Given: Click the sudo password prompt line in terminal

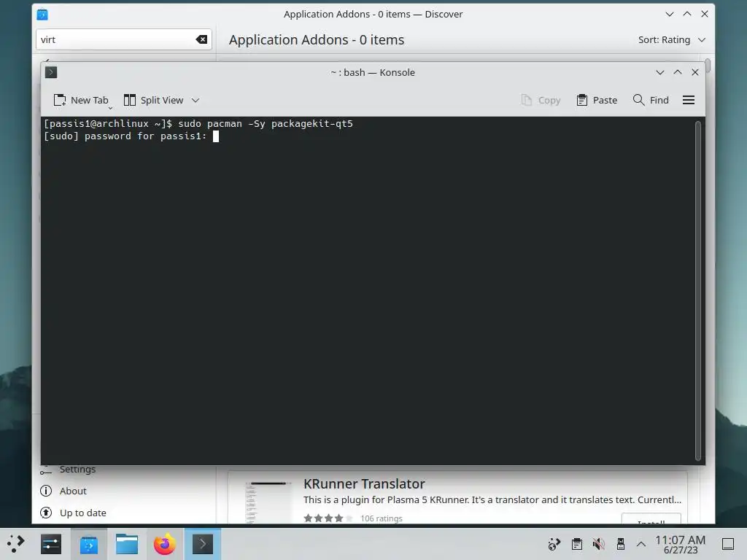Looking at the screenshot, I should point(131,136).
